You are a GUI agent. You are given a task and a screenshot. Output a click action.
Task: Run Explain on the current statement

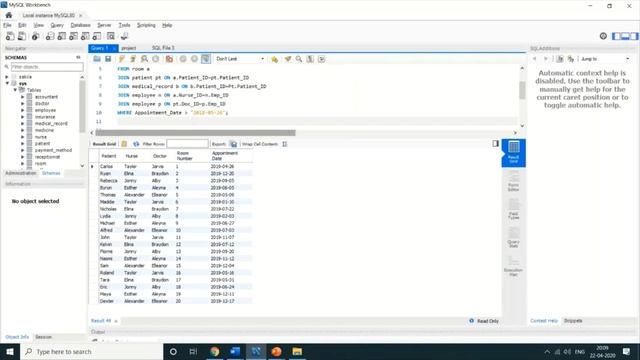pos(144,59)
